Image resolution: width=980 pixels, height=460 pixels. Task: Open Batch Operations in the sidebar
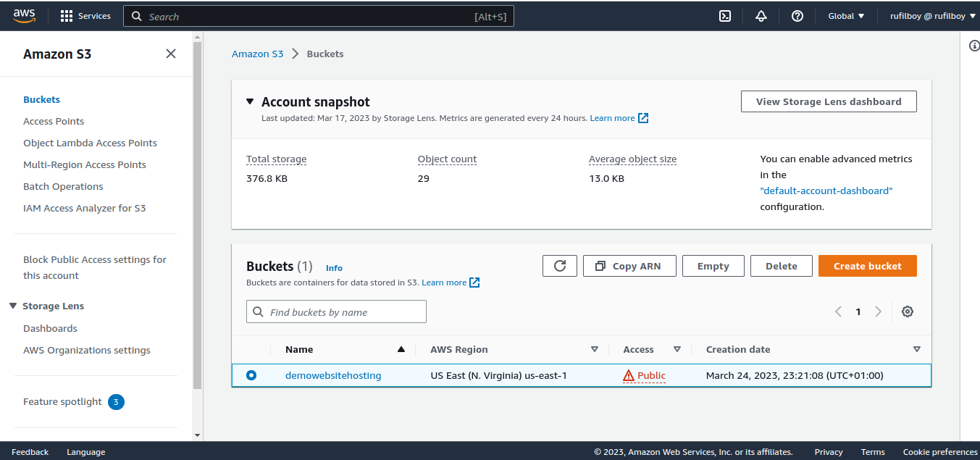point(63,186)
